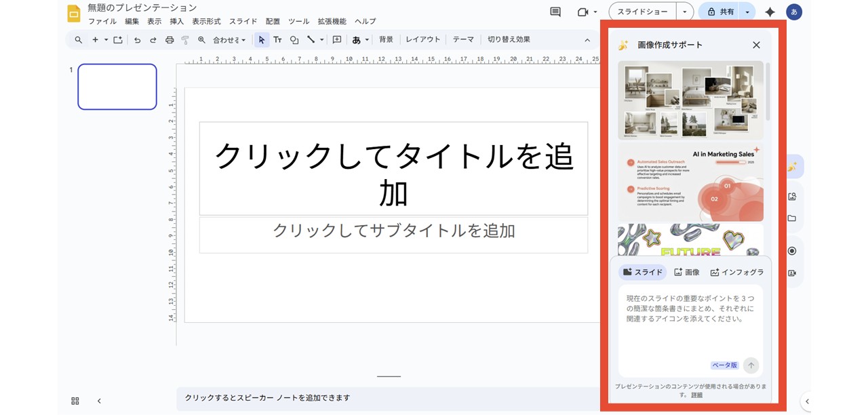Select the cursor selection tool
Screen dimensions: 868x415
(x=261, y=39)
